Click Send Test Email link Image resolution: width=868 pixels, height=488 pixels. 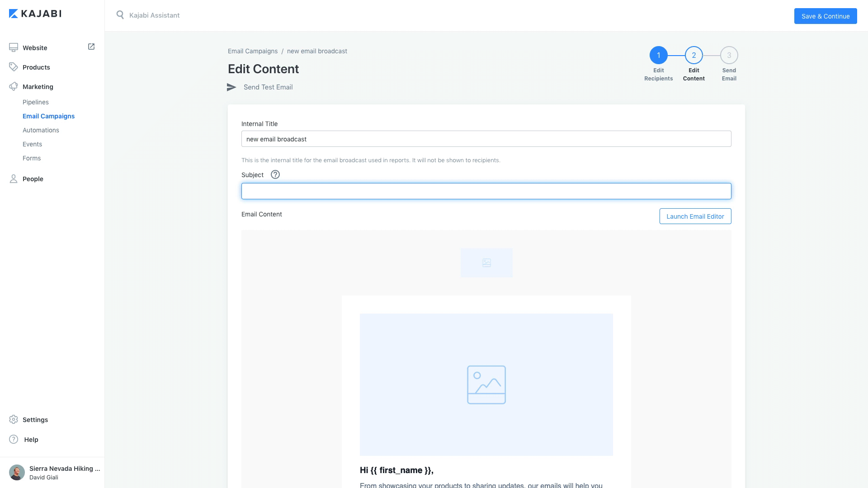[x=268, y=87]
